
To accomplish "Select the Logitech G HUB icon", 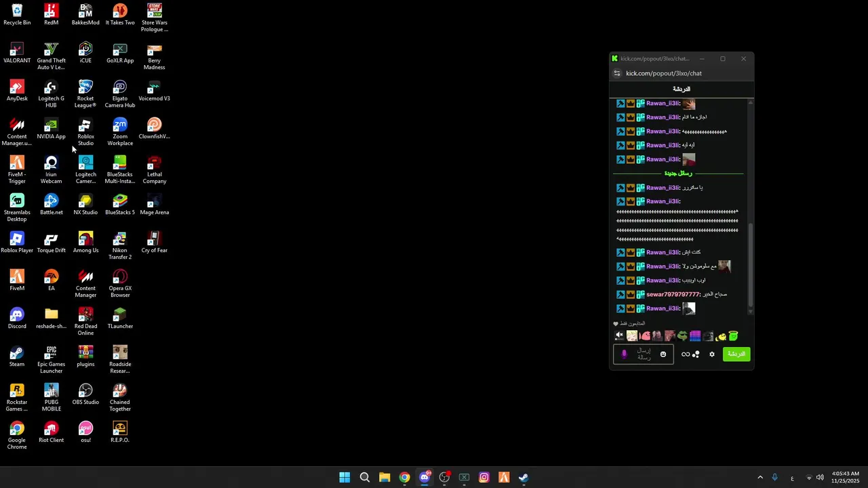I will [x=51, y=94].
